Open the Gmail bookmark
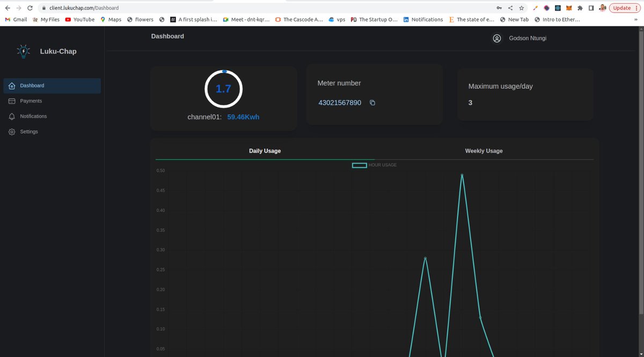 (x=16, y=19)
